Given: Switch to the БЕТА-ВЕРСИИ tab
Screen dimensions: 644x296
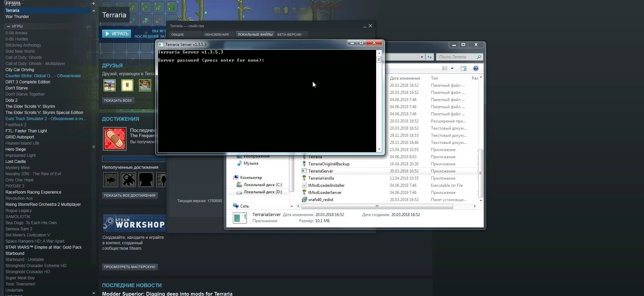Looking at the screenshot, I should tap(289, 34).
